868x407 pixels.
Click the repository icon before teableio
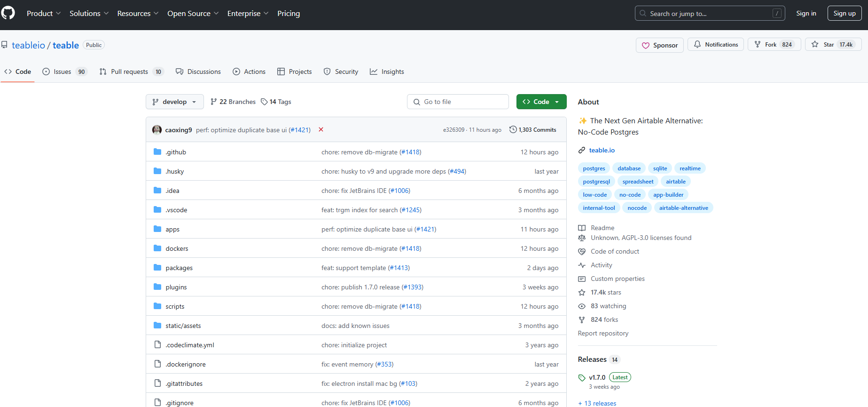[4, 45]
